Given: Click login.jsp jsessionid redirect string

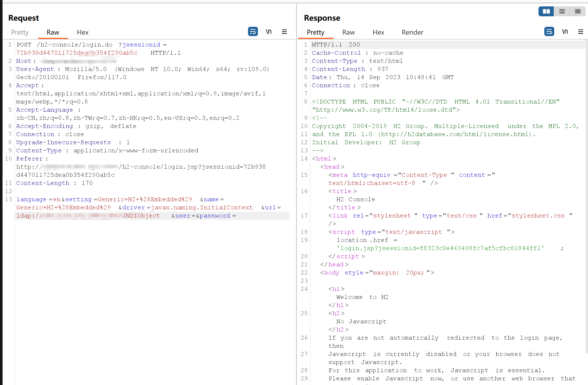Looking at the screenshot, I should coord(440,248).
